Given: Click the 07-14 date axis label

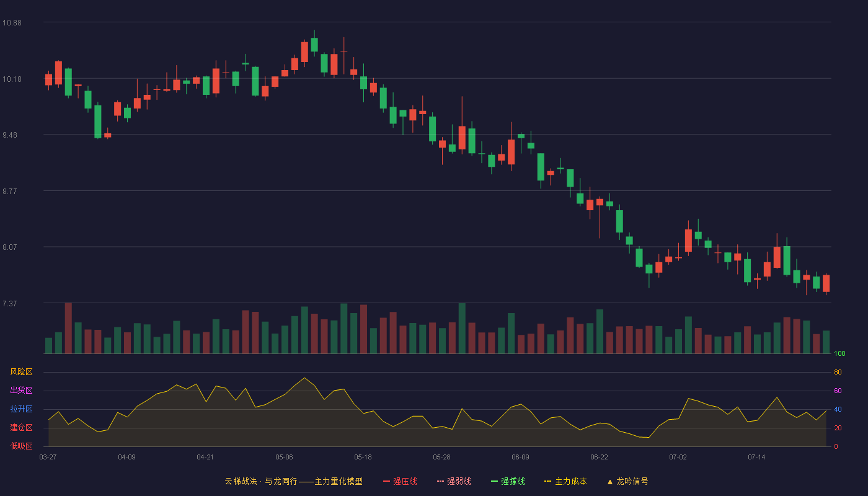Looking at the screenshot, I should coord(756,457).
